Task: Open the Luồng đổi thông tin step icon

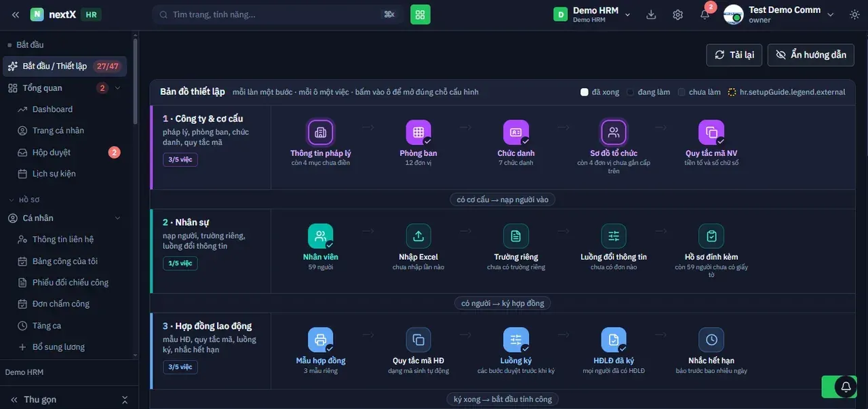Action: pos(614,236)
